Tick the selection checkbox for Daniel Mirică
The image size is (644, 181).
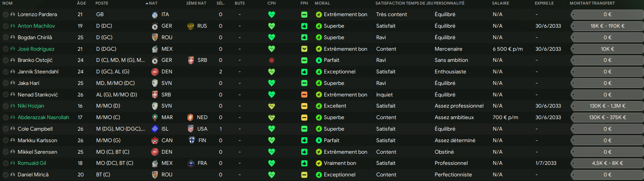click(5, 175)
